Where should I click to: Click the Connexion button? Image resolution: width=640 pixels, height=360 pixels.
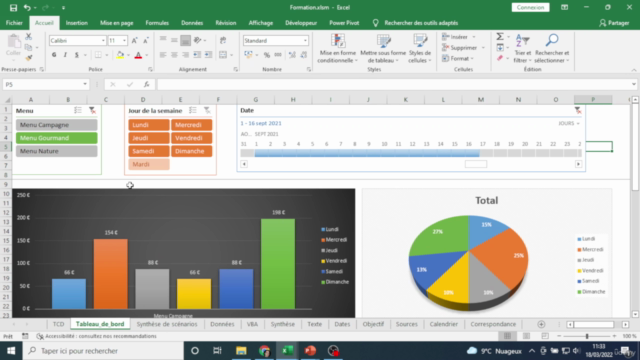click(x=530, y=7)
